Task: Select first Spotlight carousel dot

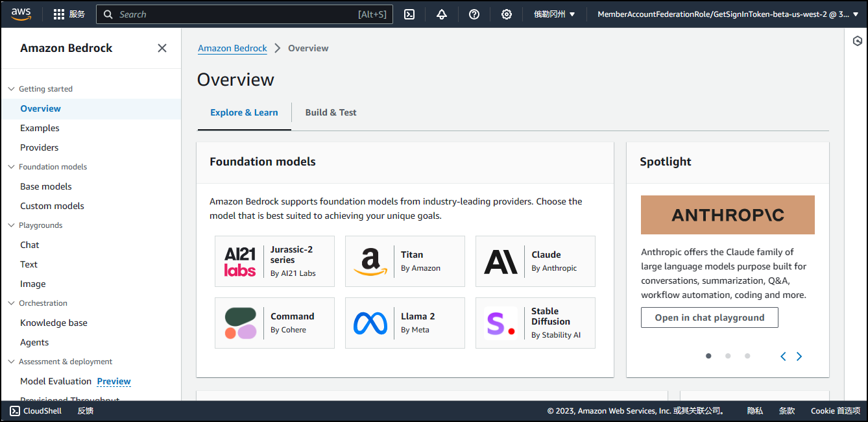Action: click(708, 356)
